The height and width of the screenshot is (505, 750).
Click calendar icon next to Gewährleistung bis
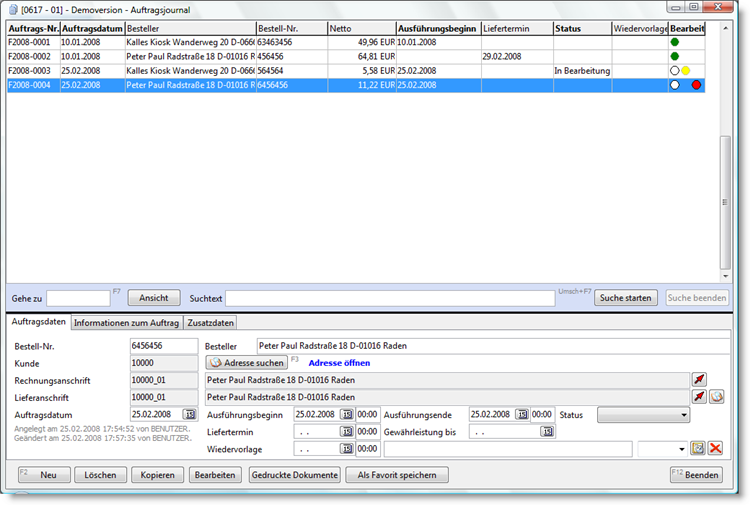(x=547, y=432)
